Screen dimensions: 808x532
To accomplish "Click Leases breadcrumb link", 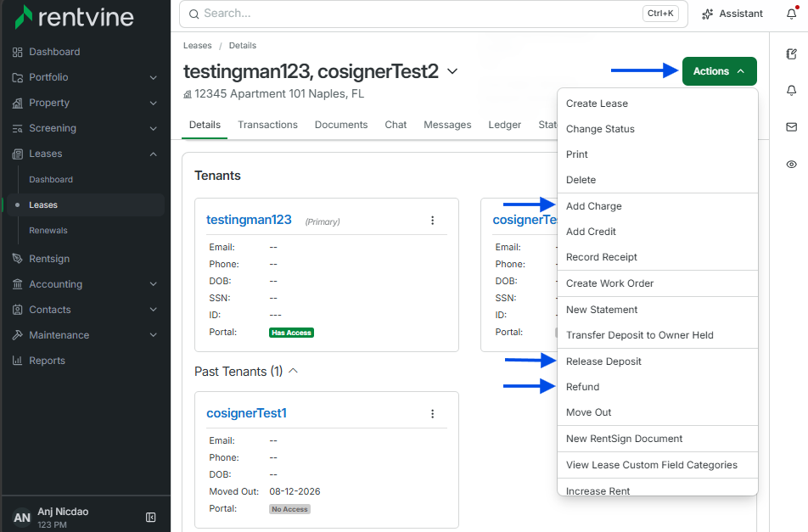I will coord(198,45).
